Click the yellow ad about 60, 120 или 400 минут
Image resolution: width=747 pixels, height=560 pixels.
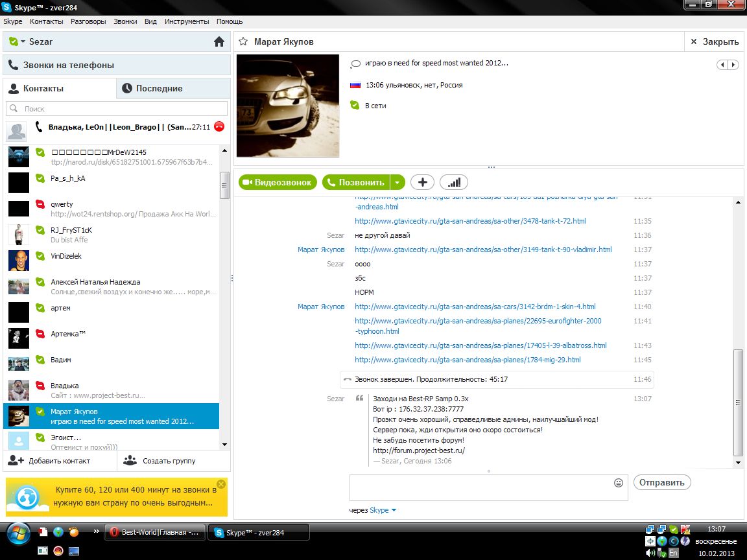tap(117, 496)
